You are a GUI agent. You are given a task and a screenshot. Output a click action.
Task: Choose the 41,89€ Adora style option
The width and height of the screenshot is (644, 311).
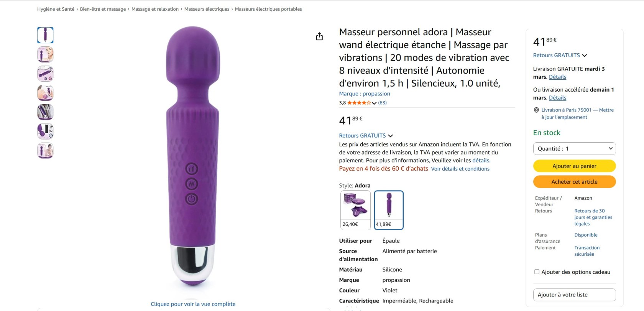tap(389, 210)
